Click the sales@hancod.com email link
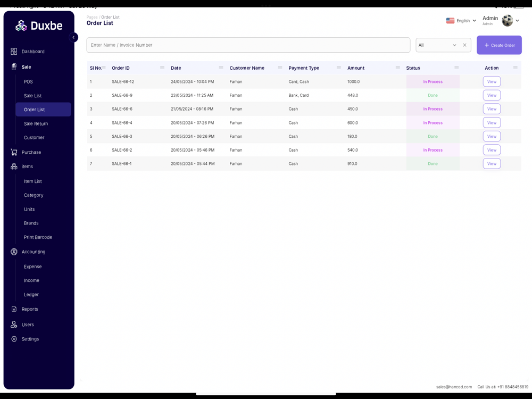This screenshot has width=532, height=399. tap(454, 387)
